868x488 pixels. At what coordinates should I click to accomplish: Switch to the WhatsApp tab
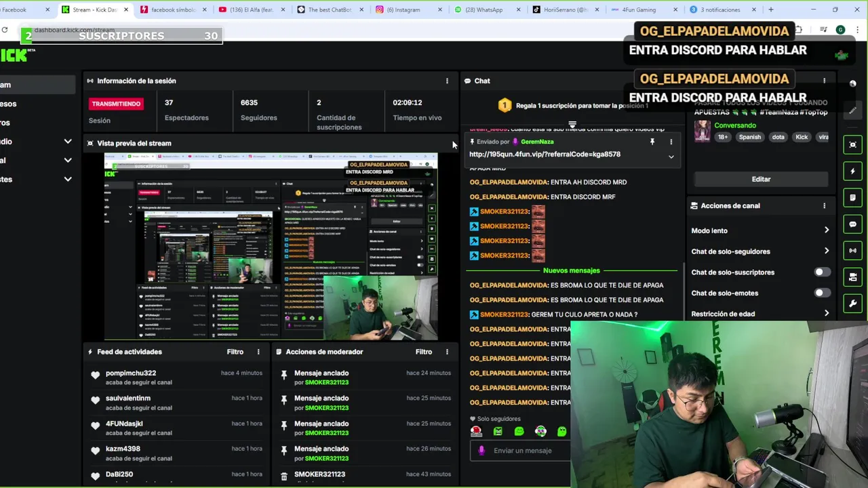point(487,9)
